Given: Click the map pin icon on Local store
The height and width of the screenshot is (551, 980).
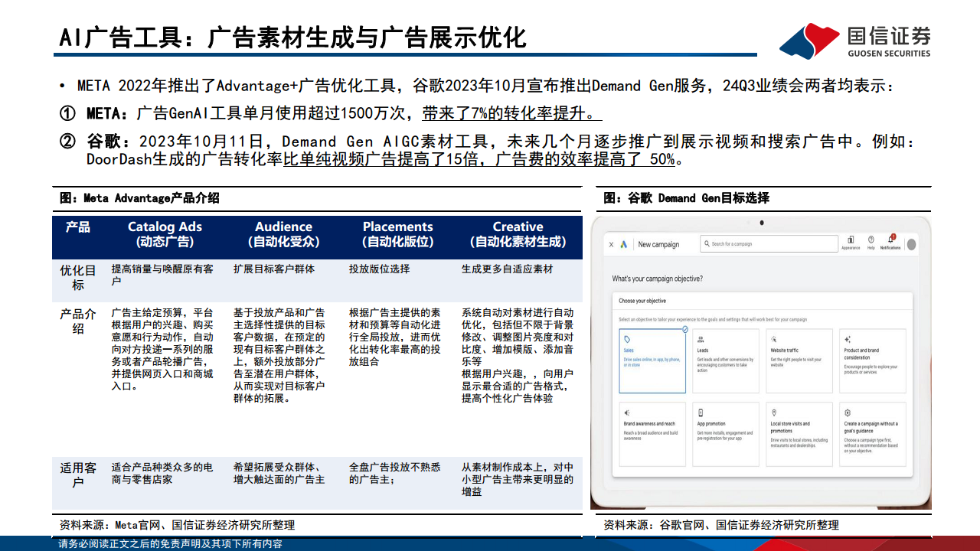Looking at the screenshot, I should [x=774, y=412].
